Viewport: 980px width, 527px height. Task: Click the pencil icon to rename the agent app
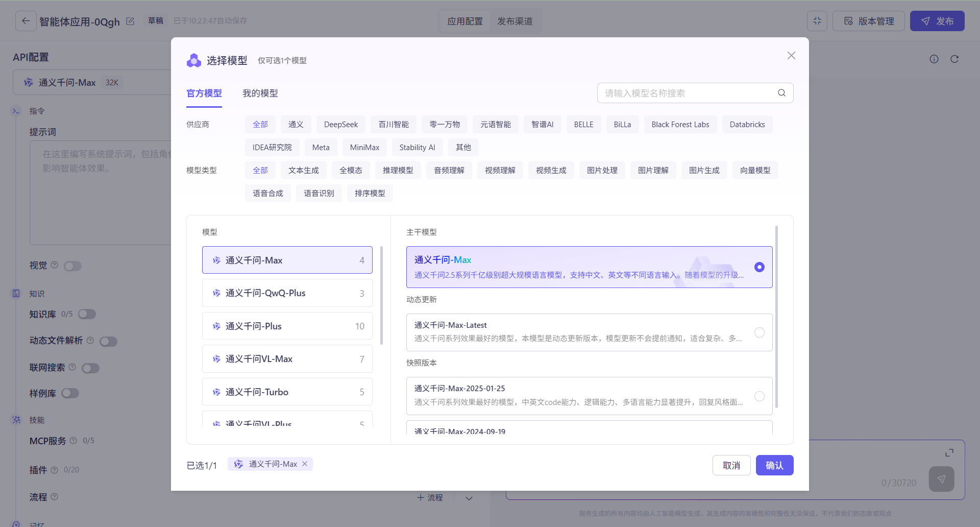click(x=130, y=21)
